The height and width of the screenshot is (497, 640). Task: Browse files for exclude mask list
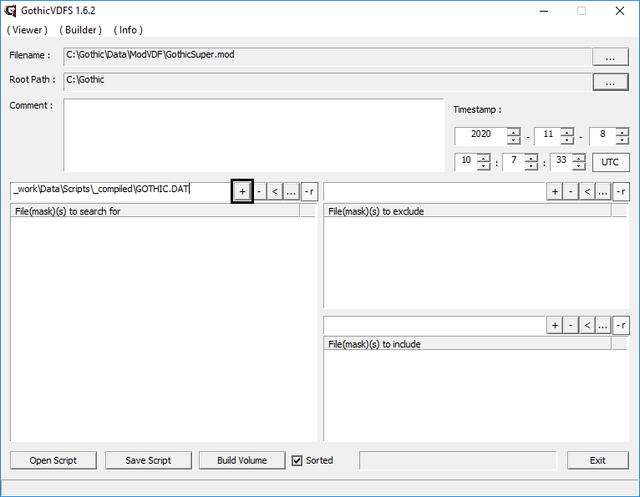pos(603,191)
